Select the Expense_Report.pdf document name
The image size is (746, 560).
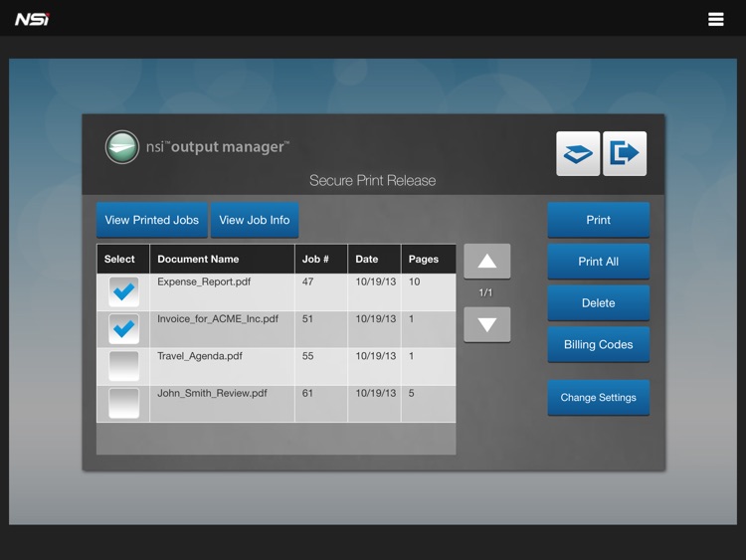click(204, 281)
